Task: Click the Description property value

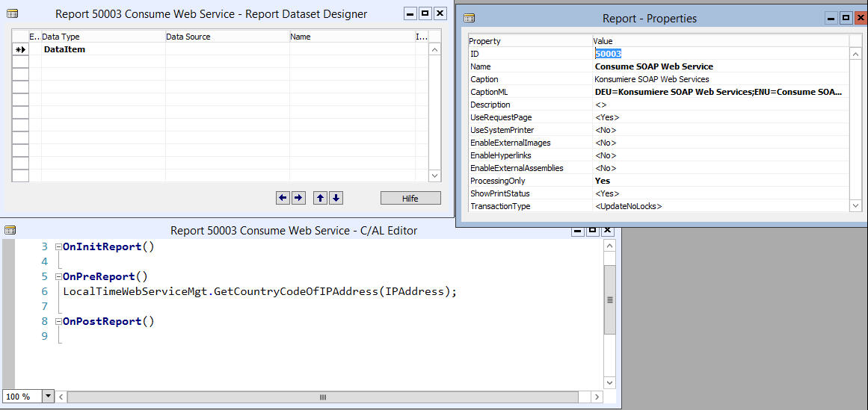Action: [x=601, y=105]
